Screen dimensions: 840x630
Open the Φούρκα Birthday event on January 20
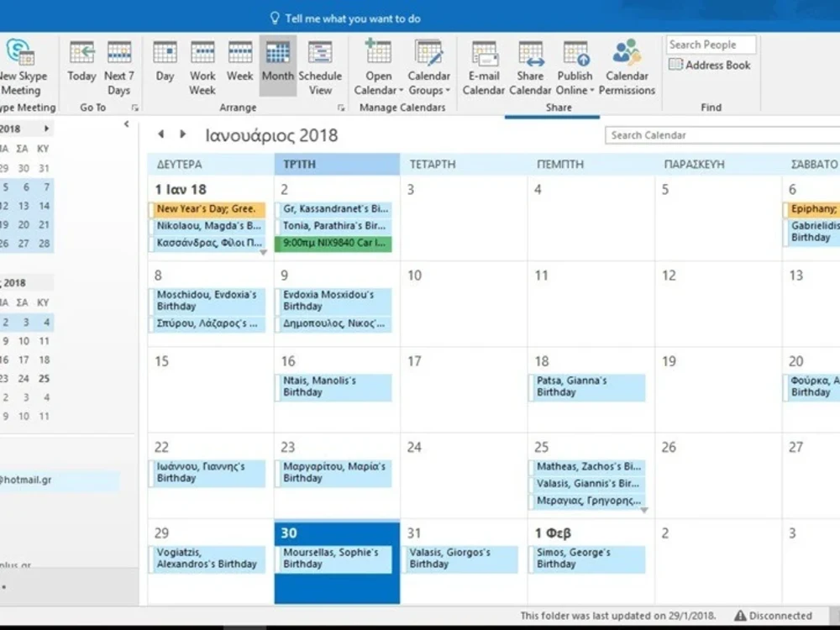tap(811, 386)
